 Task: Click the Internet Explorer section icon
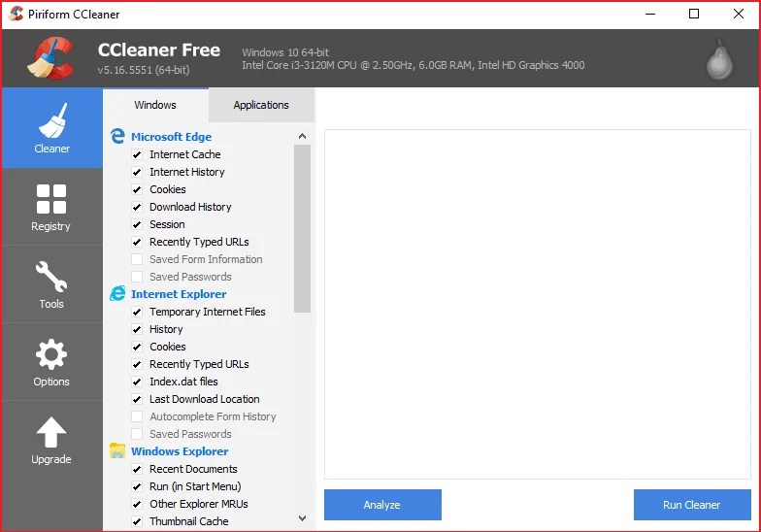pyautogui.click(x=116, y=293)
